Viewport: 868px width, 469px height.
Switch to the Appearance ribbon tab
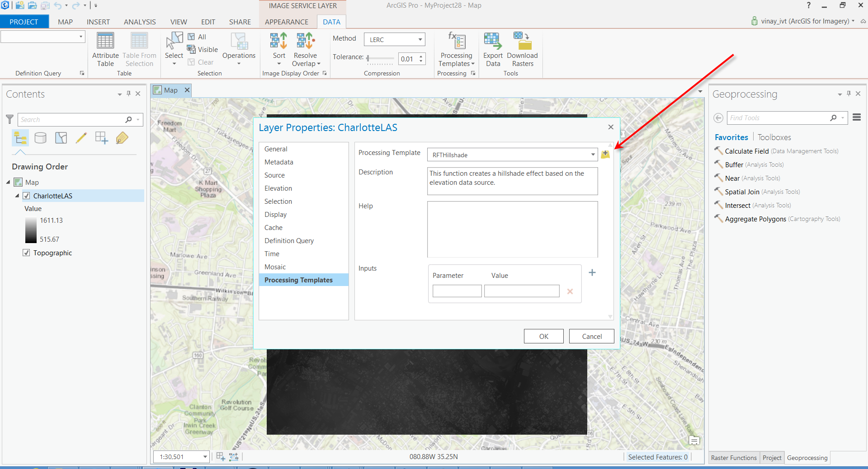point(287,22)
